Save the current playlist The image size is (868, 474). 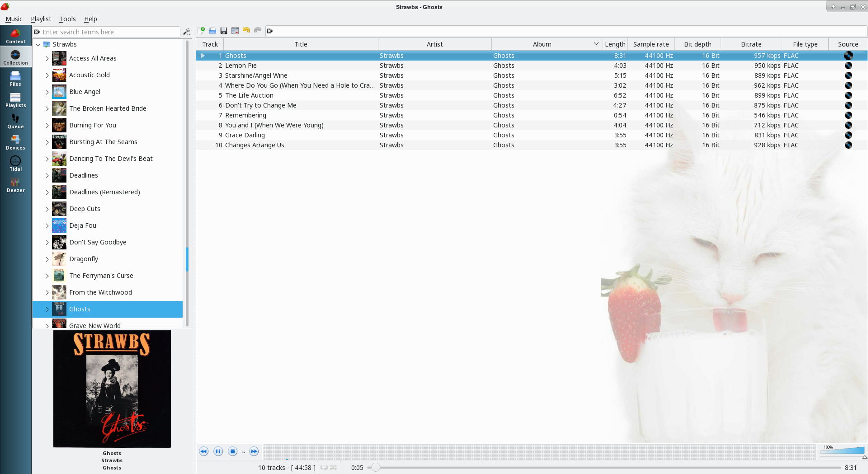[224, 31]
